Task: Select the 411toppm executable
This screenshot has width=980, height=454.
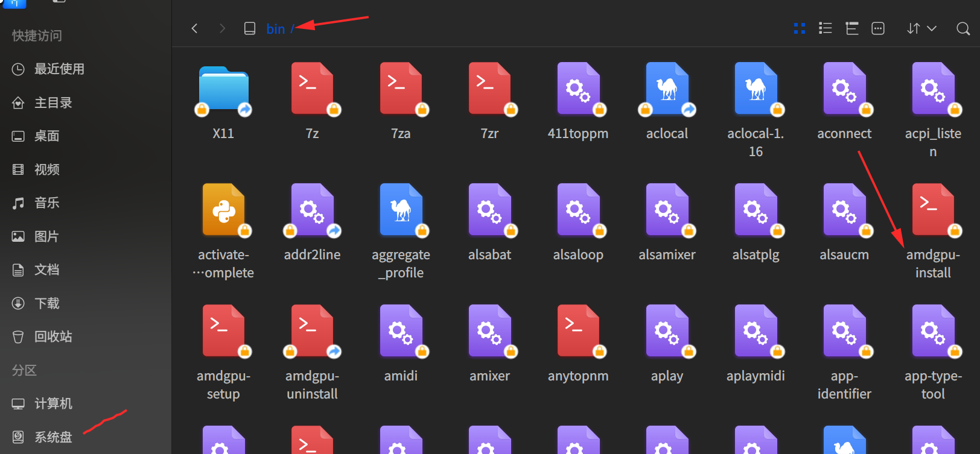Action: pos(578,89)
